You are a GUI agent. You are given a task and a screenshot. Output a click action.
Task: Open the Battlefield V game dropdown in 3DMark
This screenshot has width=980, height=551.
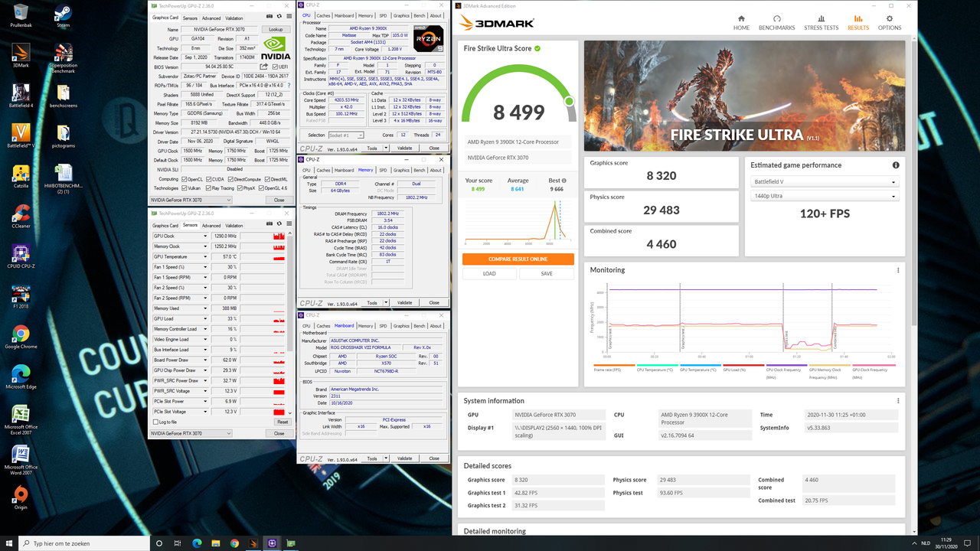(823, 182)
